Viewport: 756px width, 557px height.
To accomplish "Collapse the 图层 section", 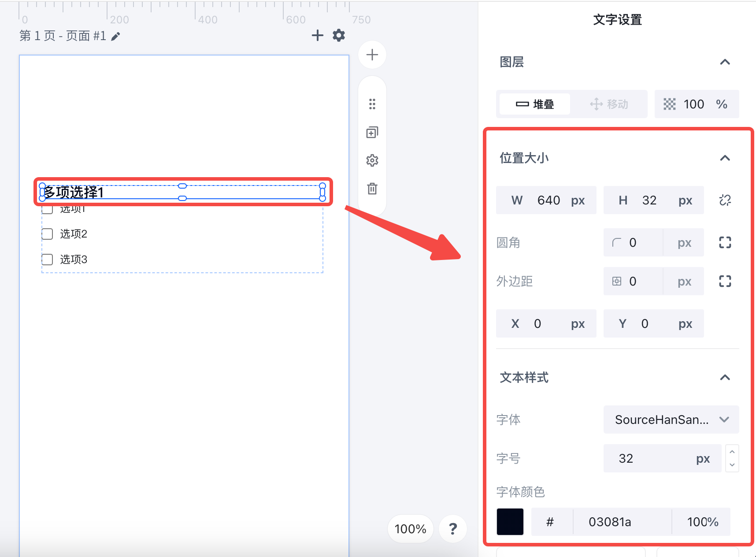I will click(725, 62).
